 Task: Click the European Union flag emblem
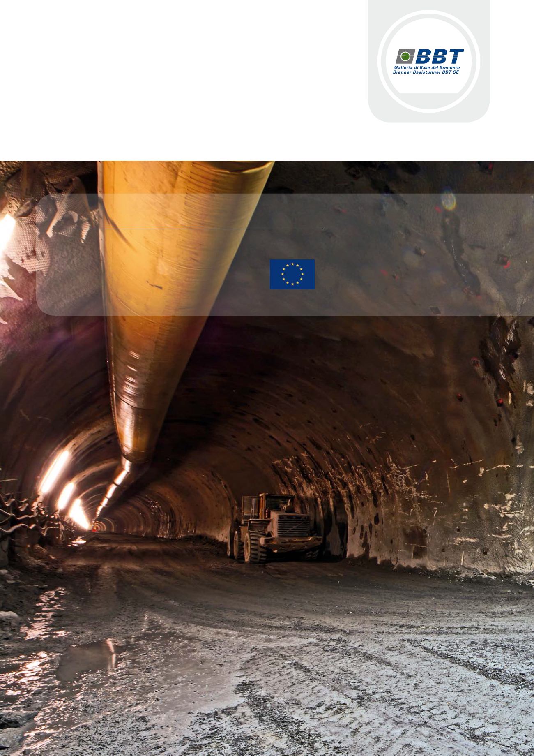(292, 274)
